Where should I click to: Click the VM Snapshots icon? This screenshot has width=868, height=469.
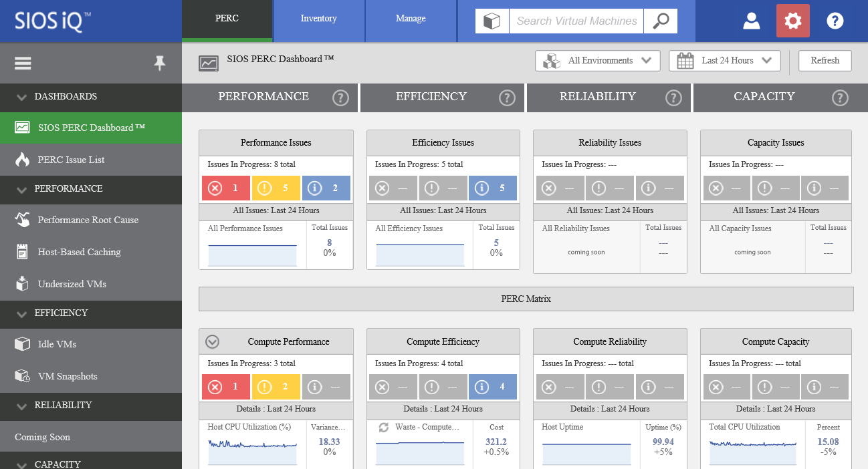[x=23, y=376]
